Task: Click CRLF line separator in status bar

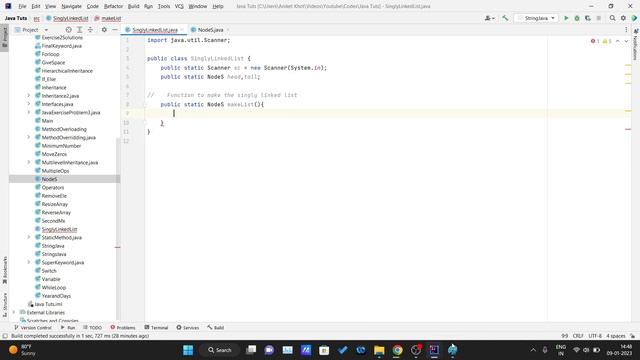Action: click(578, 336)
